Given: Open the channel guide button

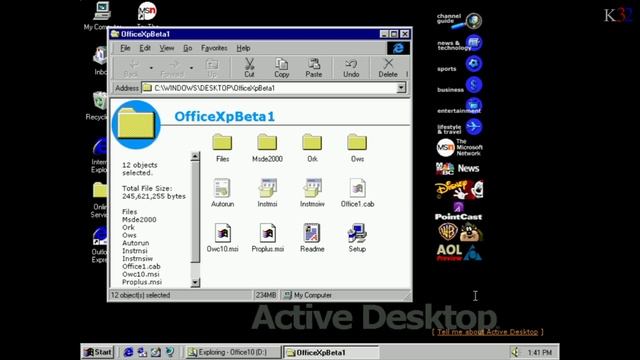Looking at the screenshot, I should (x=459, y=20).
